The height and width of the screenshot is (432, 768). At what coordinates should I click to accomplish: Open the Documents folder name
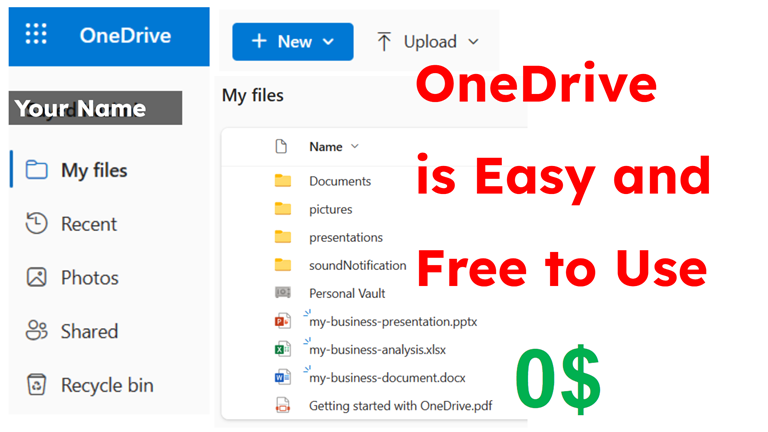(340, 181)
